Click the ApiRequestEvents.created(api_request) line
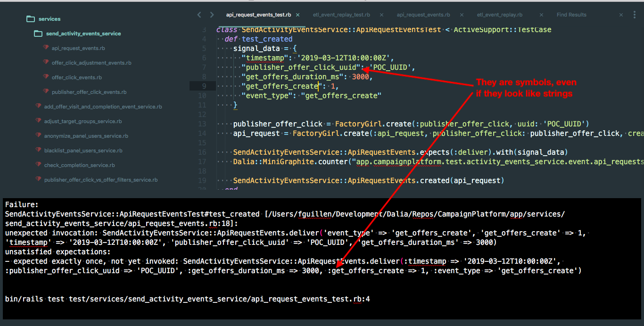The width and height of the screenshot is (644, 326). pos(369,180)
